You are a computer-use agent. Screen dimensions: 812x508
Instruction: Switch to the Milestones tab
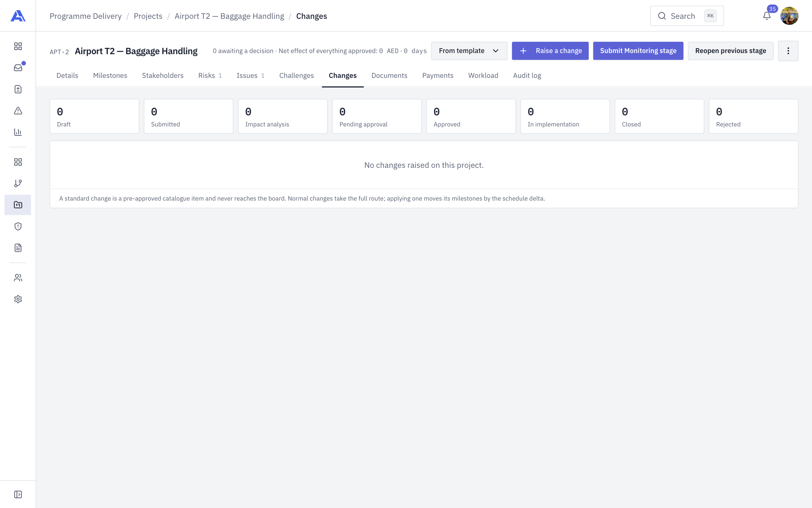pyautogui.click(x=110, y=76)
